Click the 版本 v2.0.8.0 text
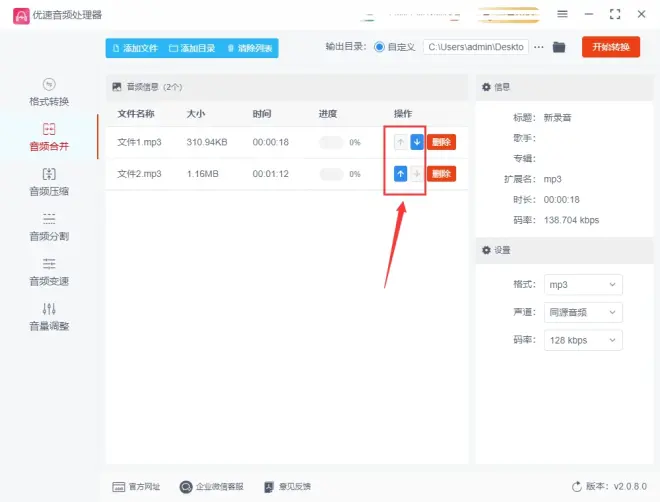This screenshot has height=502, width=660. tap(616, 487)
